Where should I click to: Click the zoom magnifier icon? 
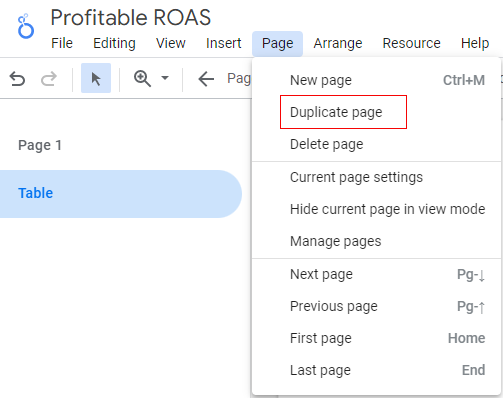[x=142, y=79]
